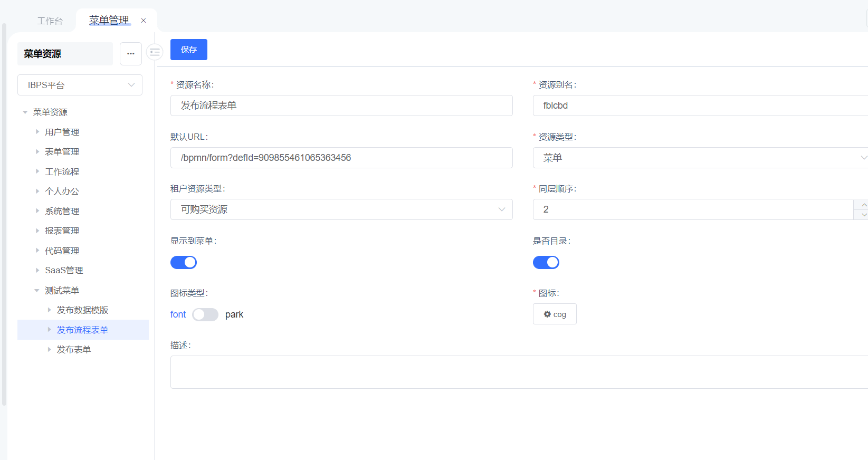Toggle the 是否目录 switch
Screen dimensions: 868x460
click(546, 263)
